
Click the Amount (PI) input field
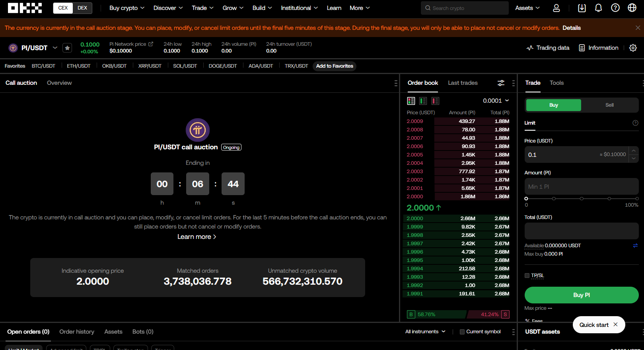[x=582, y=186]
